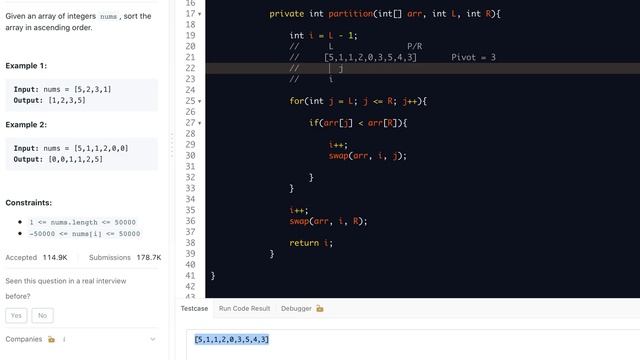Click the Debugger lock icon
Viewport: 640px width, 360px height.
pos(320,309)
